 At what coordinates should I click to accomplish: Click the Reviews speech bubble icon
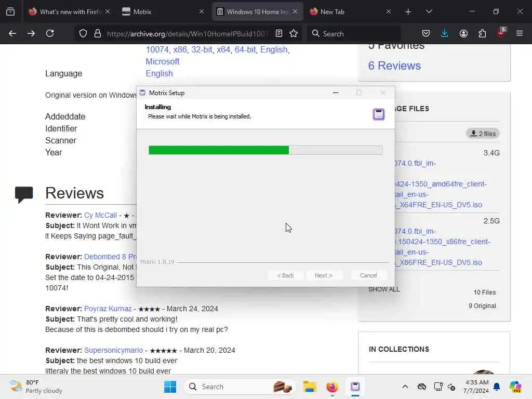[24, 194]
